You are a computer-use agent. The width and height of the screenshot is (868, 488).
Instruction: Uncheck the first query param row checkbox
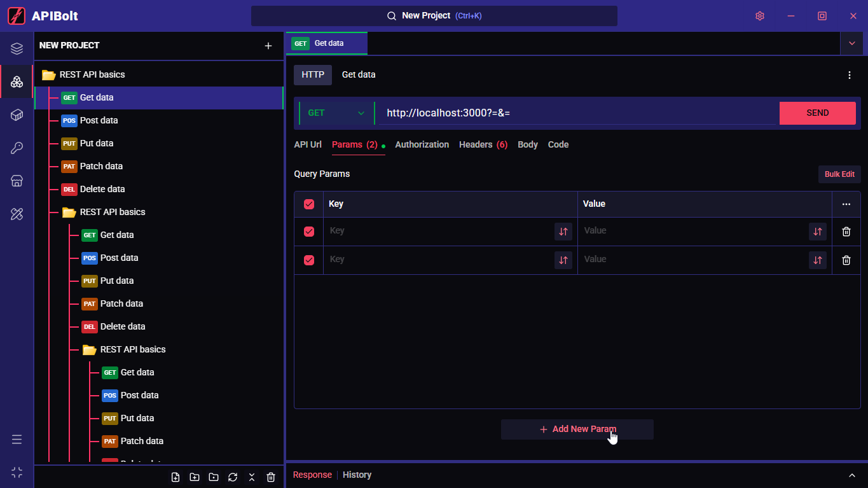[x=309, y=232]
